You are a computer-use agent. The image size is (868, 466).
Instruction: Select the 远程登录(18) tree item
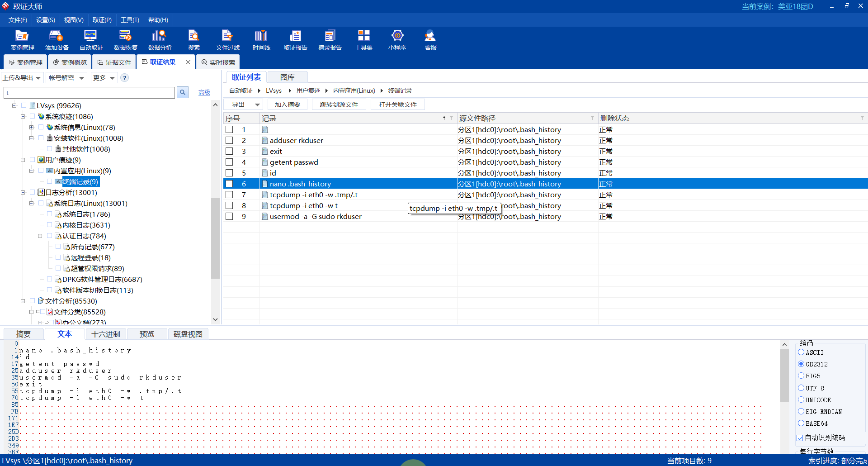[90, 257]
